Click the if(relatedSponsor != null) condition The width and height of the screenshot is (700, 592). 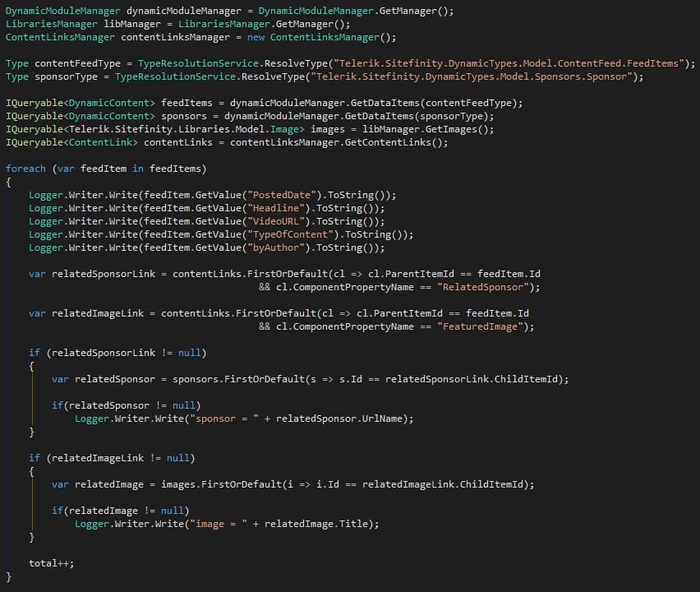coord(127,405)
